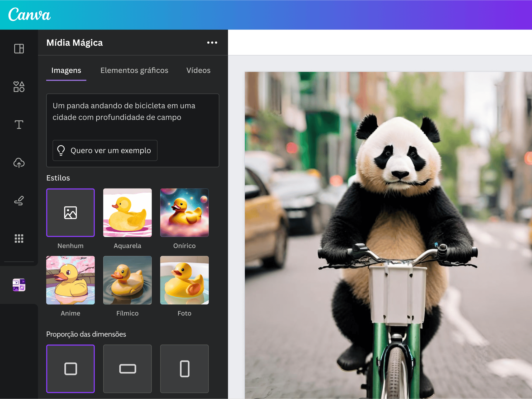Viewport: 532px width, 399px height.
Task: Select the portrait aspect ratio button
Action: click(184, 368)
